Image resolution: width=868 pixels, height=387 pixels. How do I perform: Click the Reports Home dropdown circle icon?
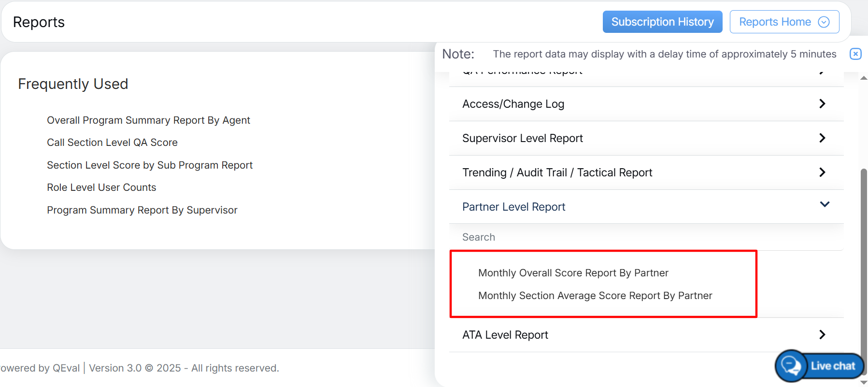(x=824, y=22)
